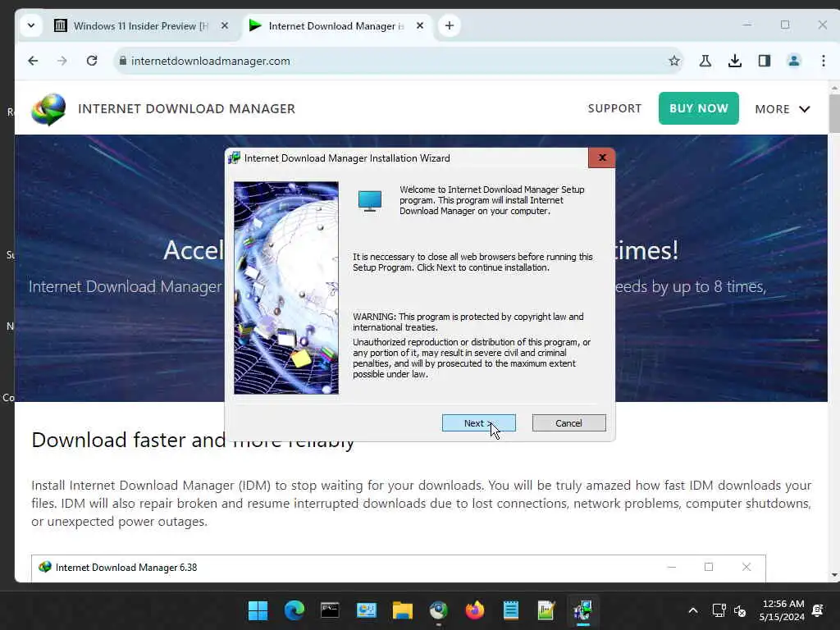
Task: Click the 'Download faster and more reliably' heading
Action: click(193, 441)
